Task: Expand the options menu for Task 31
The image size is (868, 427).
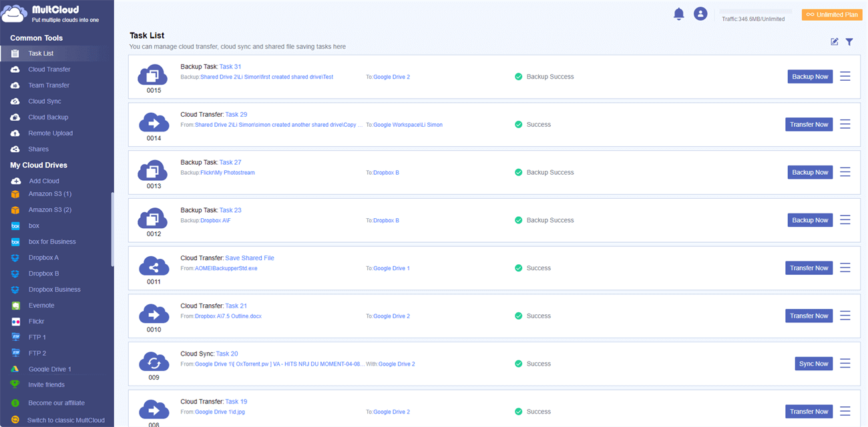Action: click(x=845, y=77)
